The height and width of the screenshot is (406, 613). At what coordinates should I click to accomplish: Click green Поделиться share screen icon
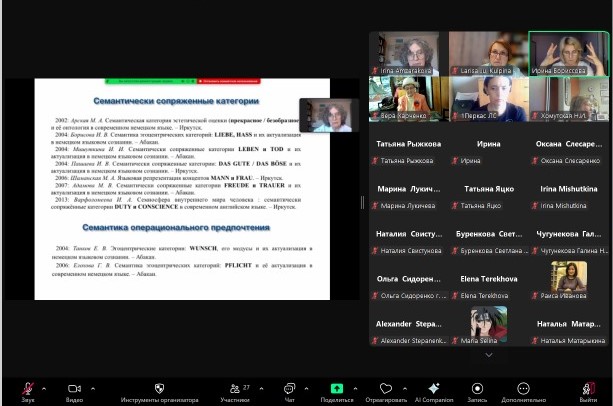(x=337, y=388)
